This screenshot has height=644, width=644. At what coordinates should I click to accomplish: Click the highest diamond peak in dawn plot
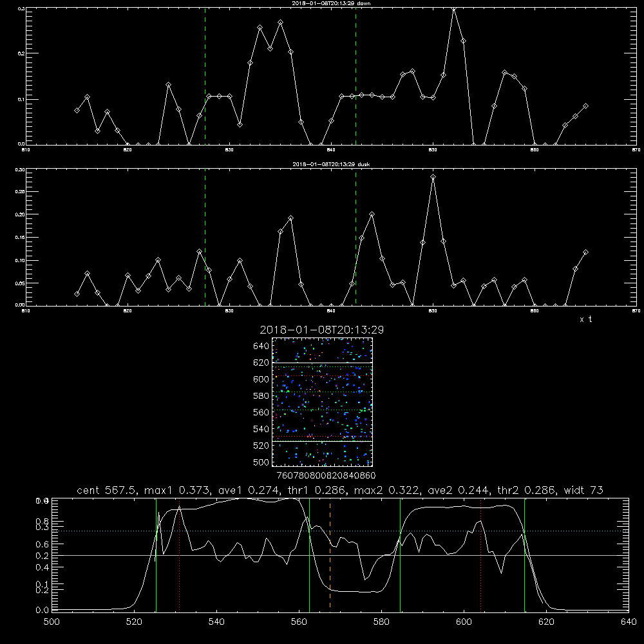point(453,8)
